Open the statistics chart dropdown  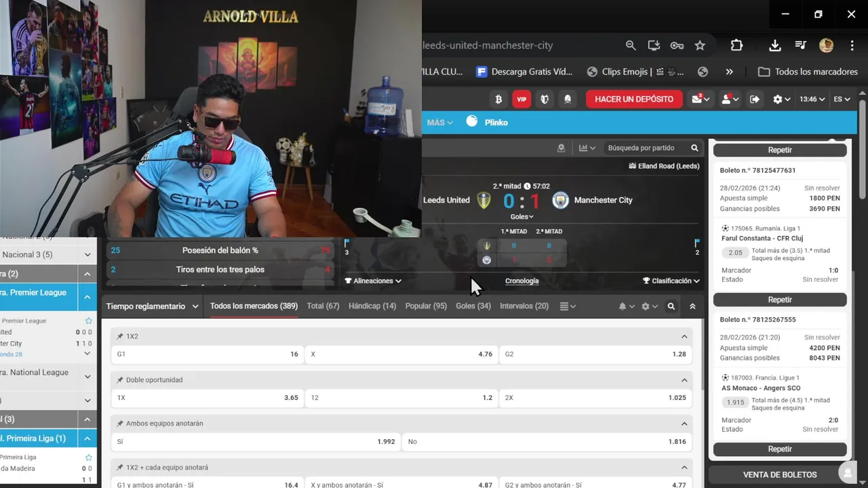coord(587,148)
